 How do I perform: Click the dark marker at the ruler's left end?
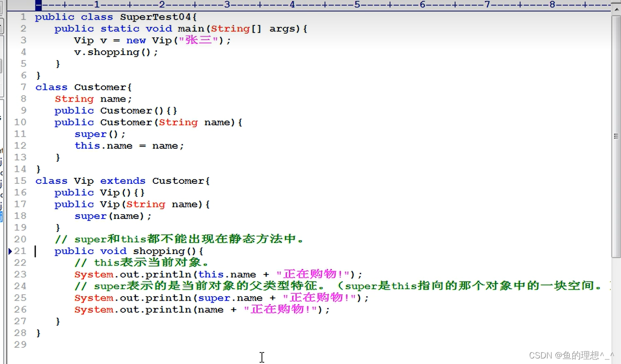(38, 5)
